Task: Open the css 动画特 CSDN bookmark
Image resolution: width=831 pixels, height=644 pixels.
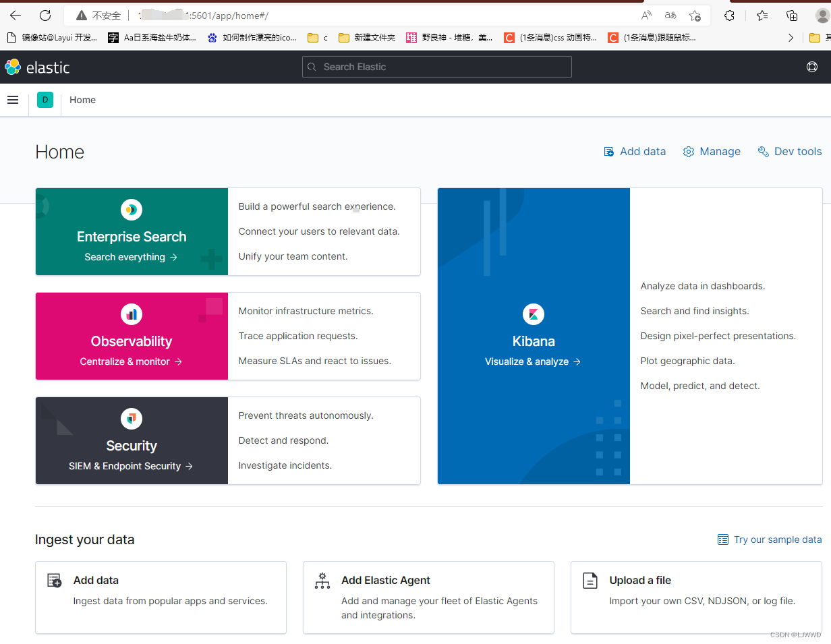Action: (x=550, y=38)
